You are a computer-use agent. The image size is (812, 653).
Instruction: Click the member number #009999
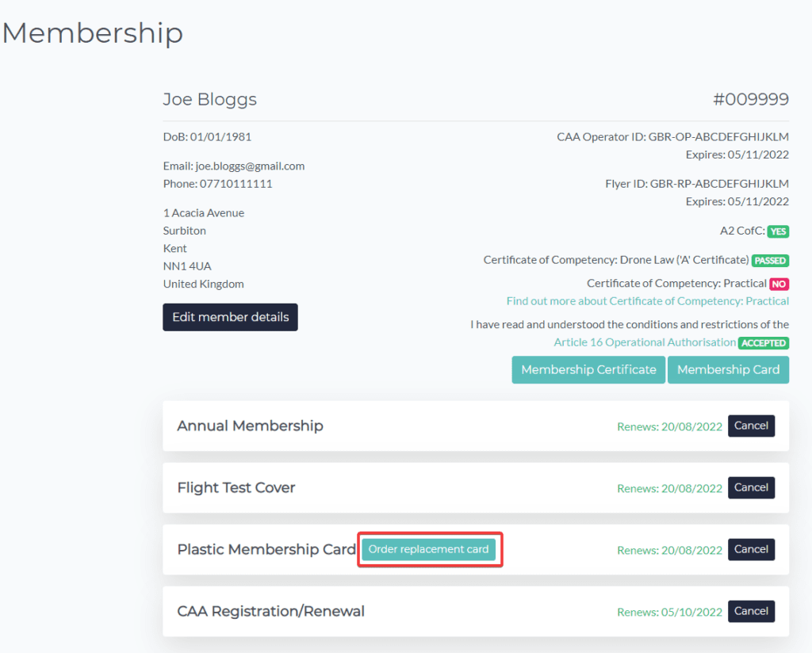tap(750, 99)
